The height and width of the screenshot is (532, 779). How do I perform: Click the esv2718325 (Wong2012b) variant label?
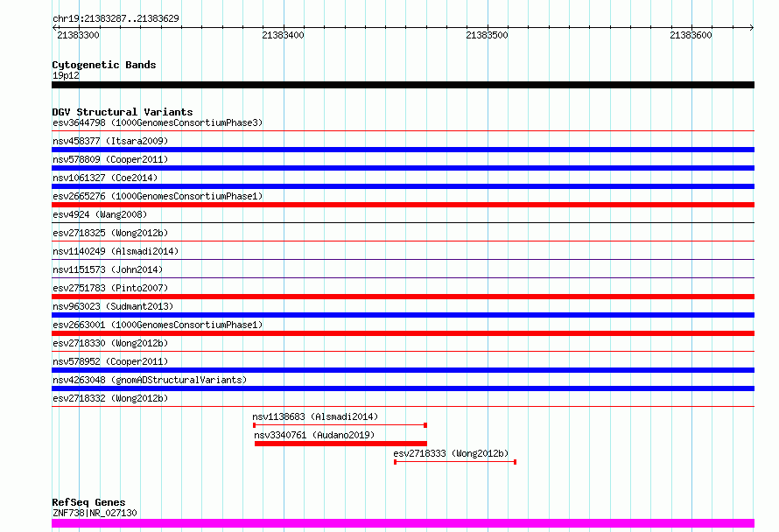(110, 233)
